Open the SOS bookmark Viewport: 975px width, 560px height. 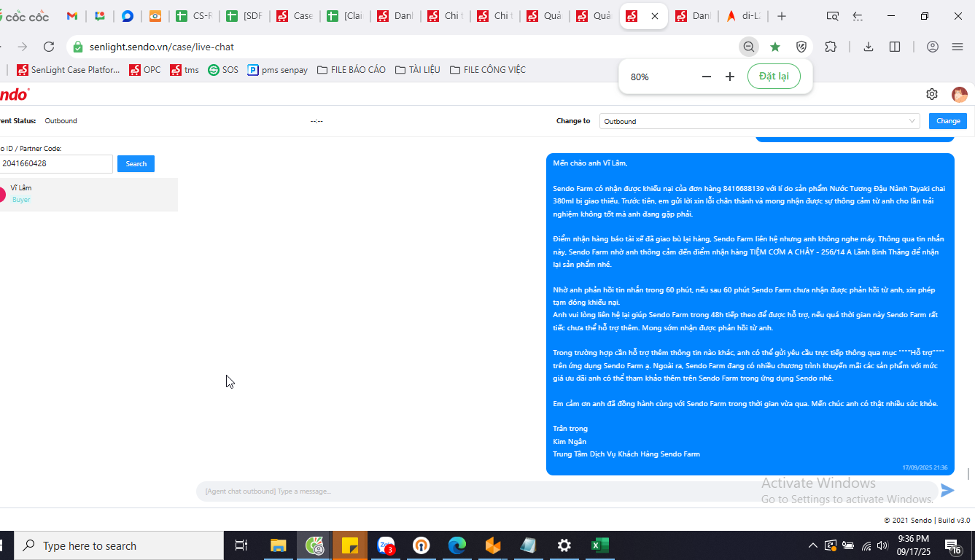[223, 70]
